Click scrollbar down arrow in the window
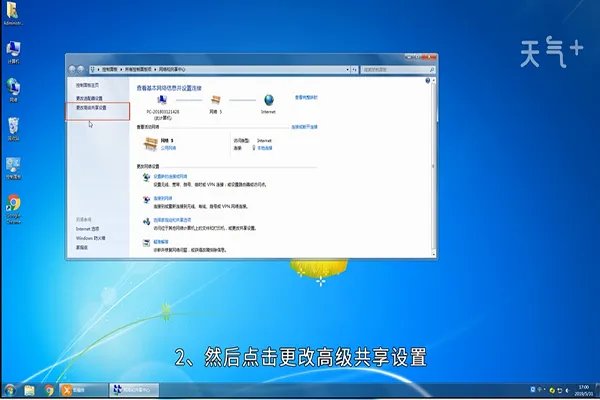The width and height of the screenshot is (600, 400). coord(434,254)
